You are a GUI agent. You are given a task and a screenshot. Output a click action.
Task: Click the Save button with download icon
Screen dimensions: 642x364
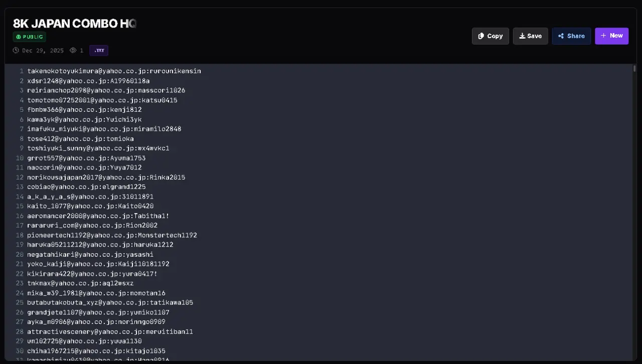click(530, 36)
